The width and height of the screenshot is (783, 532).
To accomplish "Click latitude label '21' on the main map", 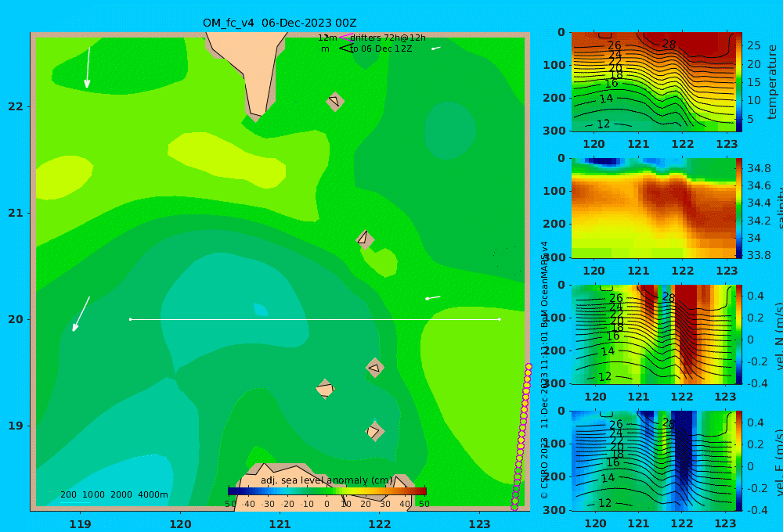I will pyautogui.click(x=16, y=213).
